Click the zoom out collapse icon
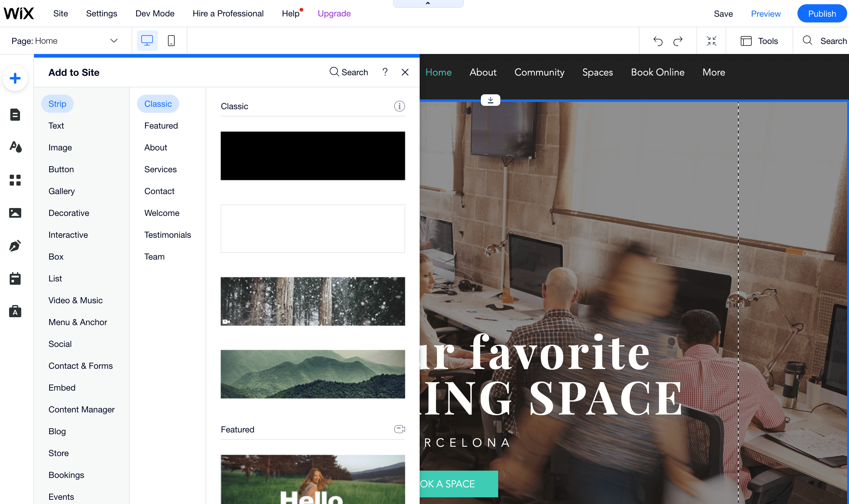This screenshot has width=849, height=504. pos(711,41)
